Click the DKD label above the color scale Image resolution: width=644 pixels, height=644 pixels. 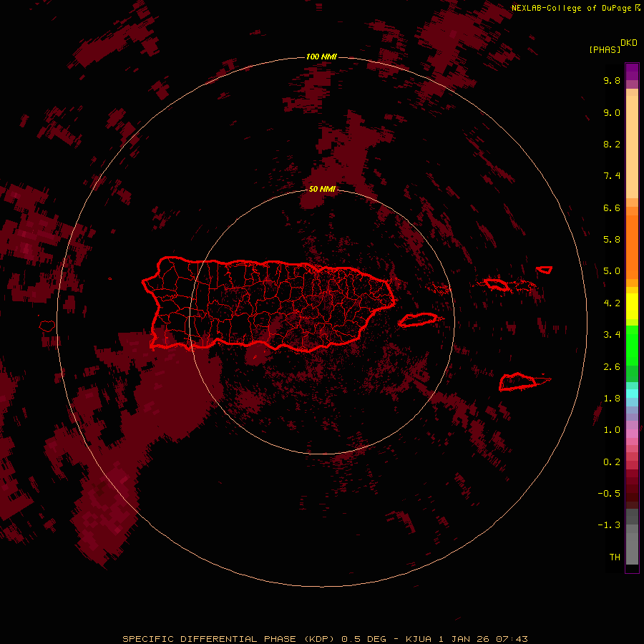click(629, 43)
